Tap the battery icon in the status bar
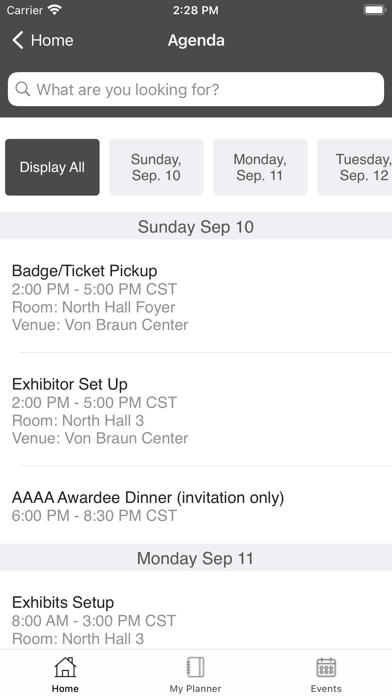 (375, 10)
